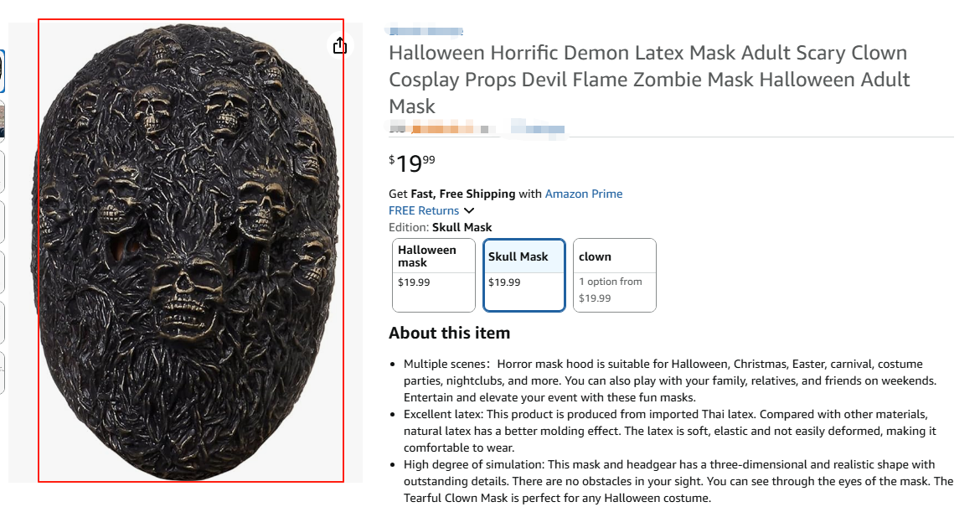View the third image thumbnail
This screenshot has width=980, height=507.
(x=2, y=170)
